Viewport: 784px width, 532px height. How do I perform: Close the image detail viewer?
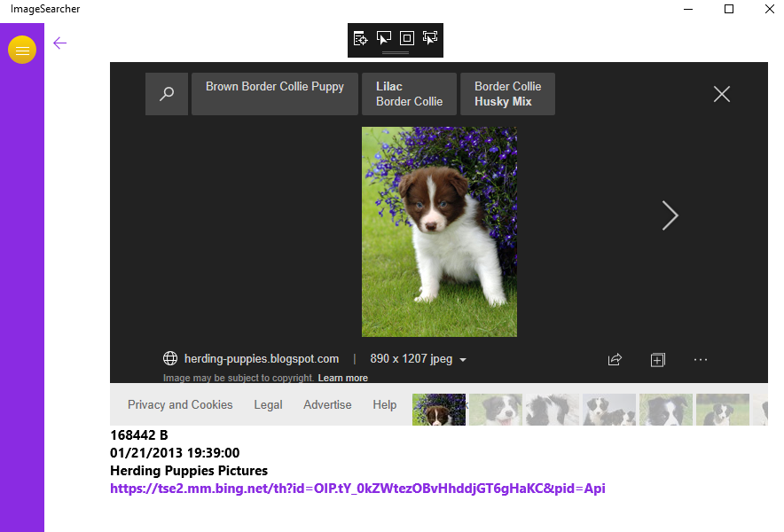(722, 94)
